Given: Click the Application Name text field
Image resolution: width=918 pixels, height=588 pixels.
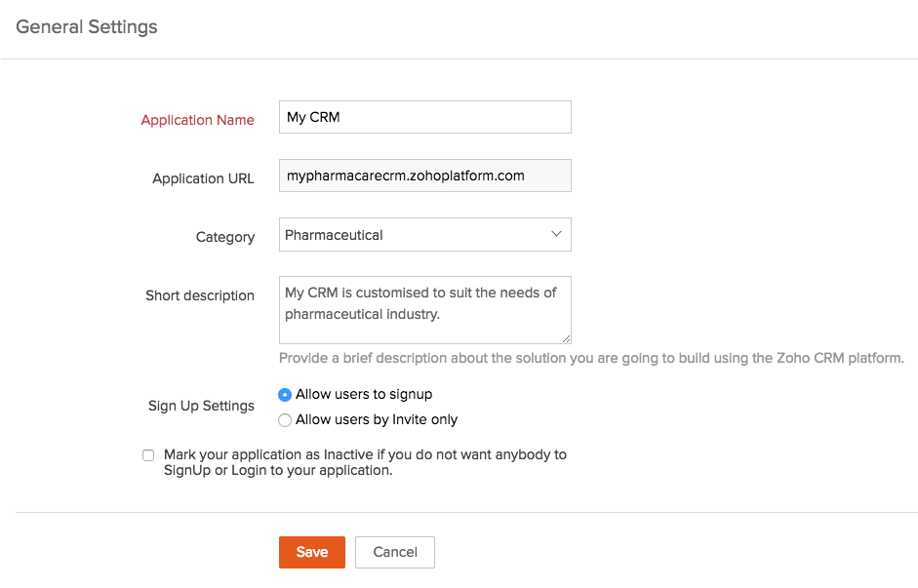Looking at the screenshot, I should point(424,117).
